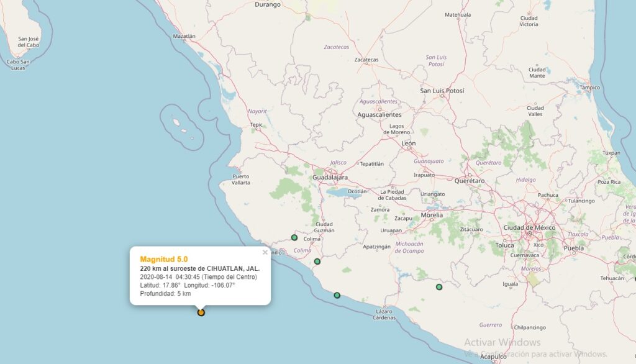Click the Guadalajara city label
Viewport: 636px width, 364px height.
coord(332,178)
